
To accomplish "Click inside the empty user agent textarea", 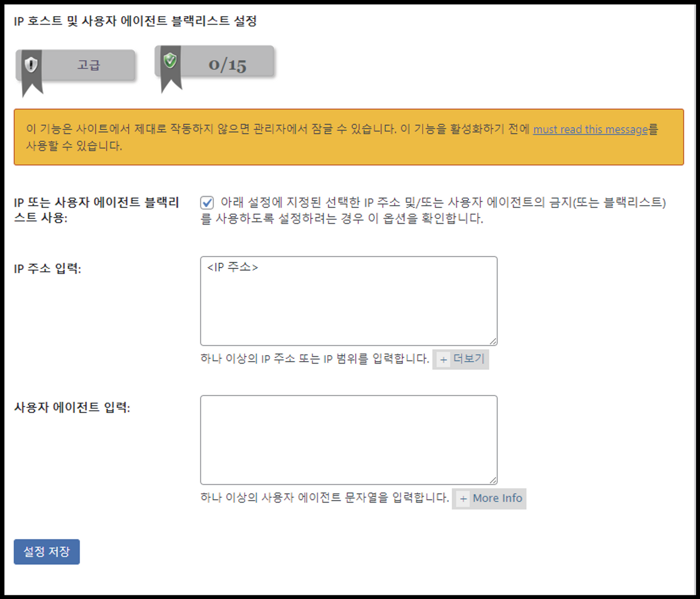I will [348, 440].
